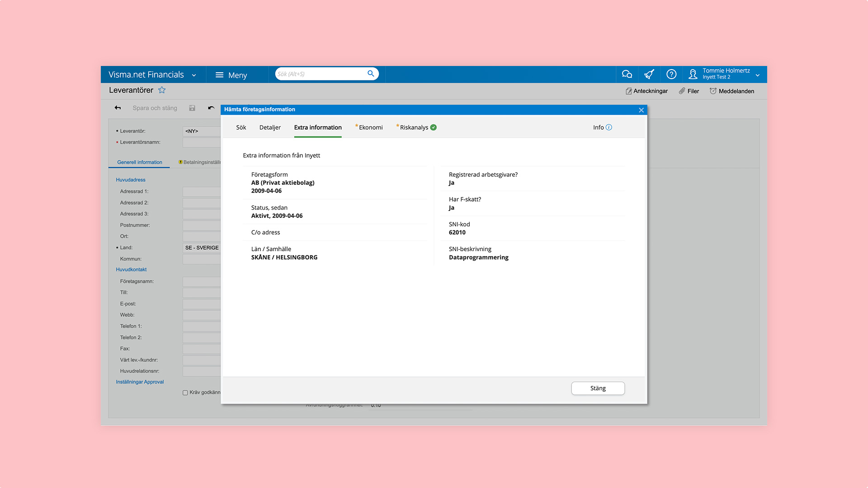This screenshot has width=868, height=488.
Task: Click the back arrow in toolbar
Action: 118,108
